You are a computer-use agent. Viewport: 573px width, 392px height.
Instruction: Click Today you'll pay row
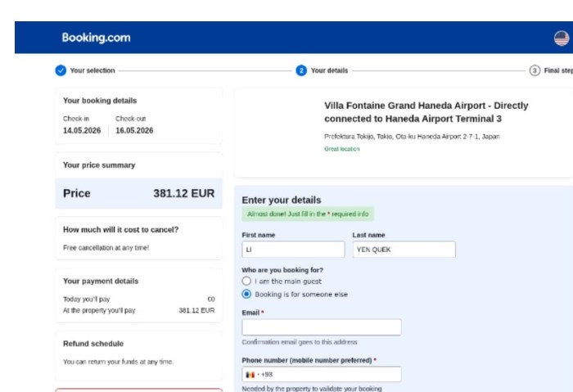139,300
